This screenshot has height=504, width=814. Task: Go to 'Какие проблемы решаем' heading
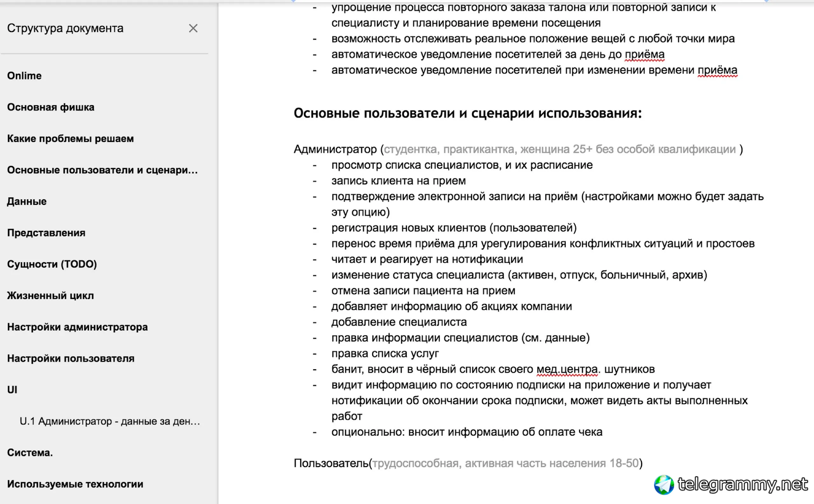[x=70, y=138]
